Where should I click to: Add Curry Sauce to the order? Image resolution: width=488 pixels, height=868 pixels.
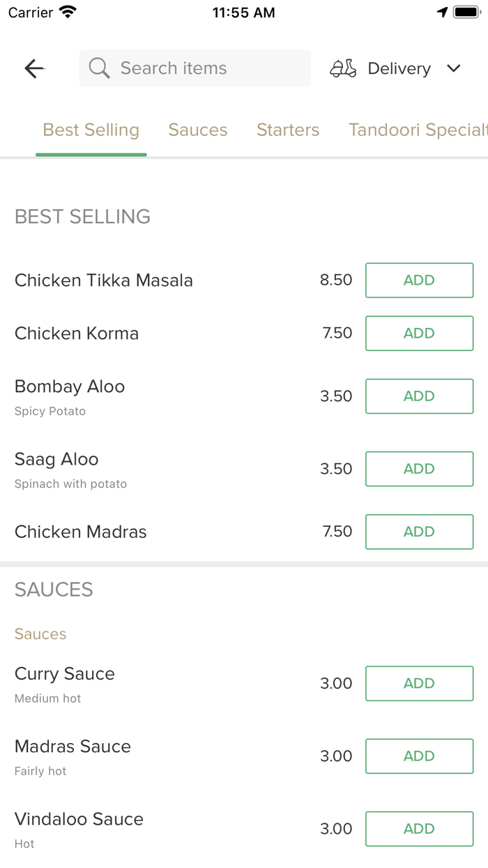[419, 683]
